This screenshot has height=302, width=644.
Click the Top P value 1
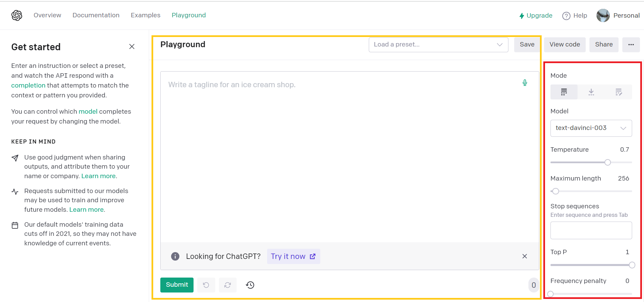(627, 252)
